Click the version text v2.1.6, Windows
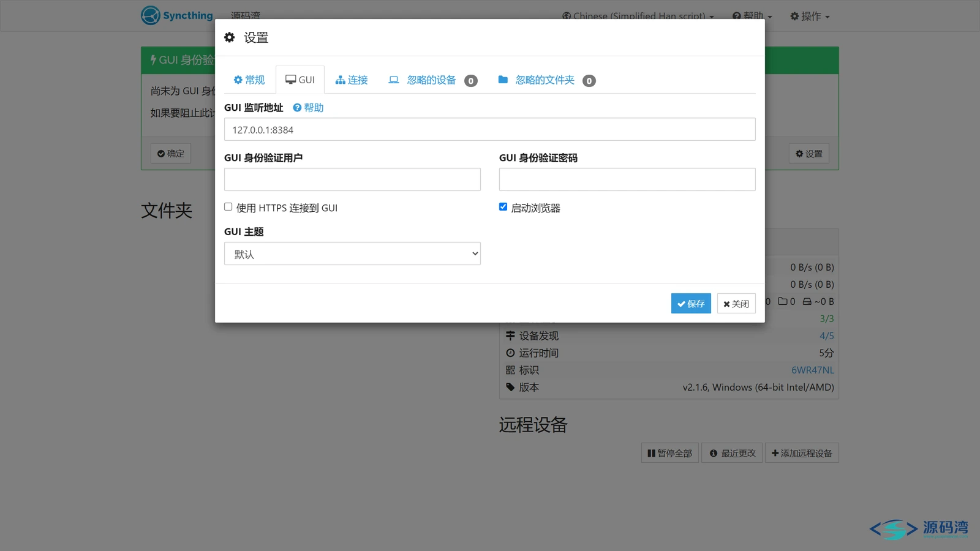980x551 pixels. pos(758,387)
